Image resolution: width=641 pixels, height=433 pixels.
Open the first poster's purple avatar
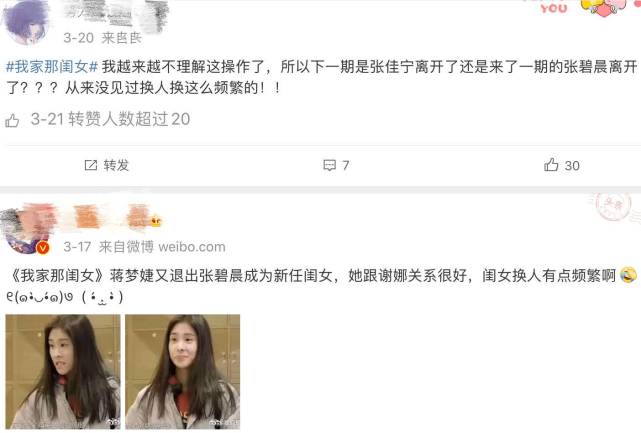coord(27,21)
